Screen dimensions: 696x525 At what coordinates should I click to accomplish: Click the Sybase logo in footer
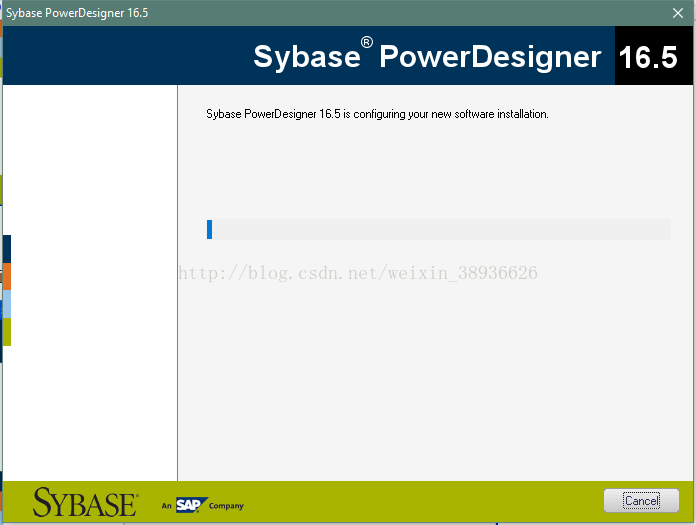point(85,502)
